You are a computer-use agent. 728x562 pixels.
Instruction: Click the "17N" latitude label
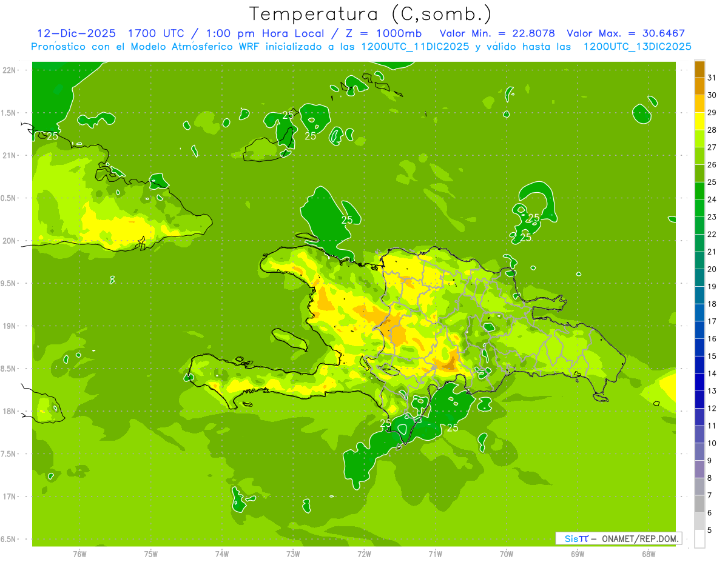click(x=10, y=497)
